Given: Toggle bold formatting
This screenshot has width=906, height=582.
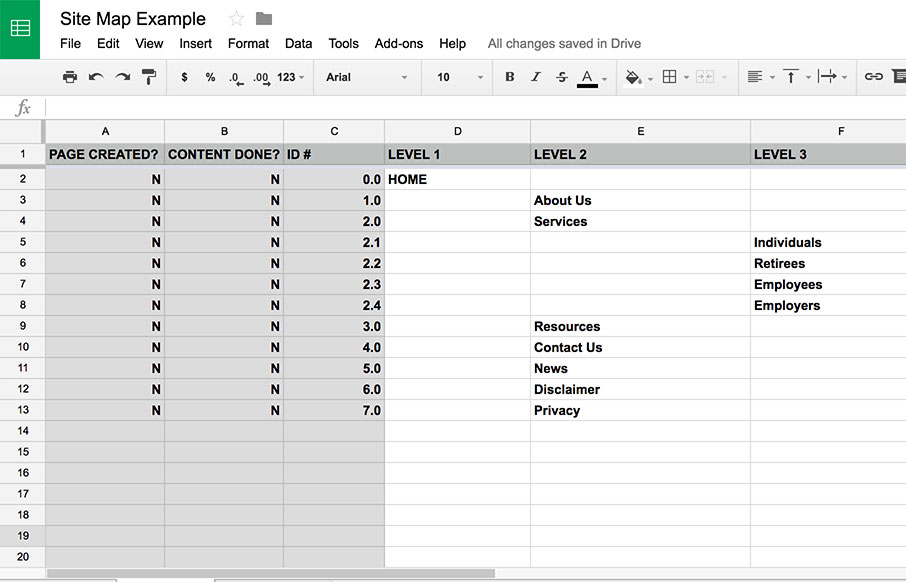Looking at the screenshot, I should point(510,76).
